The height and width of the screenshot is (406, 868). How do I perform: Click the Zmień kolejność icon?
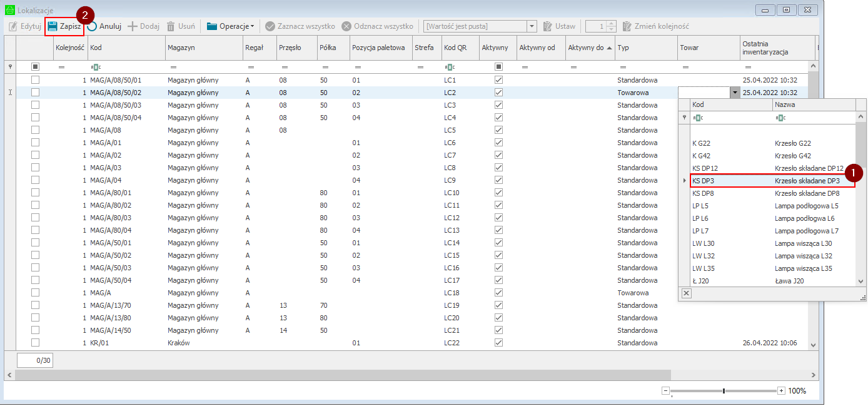[628, 26]
